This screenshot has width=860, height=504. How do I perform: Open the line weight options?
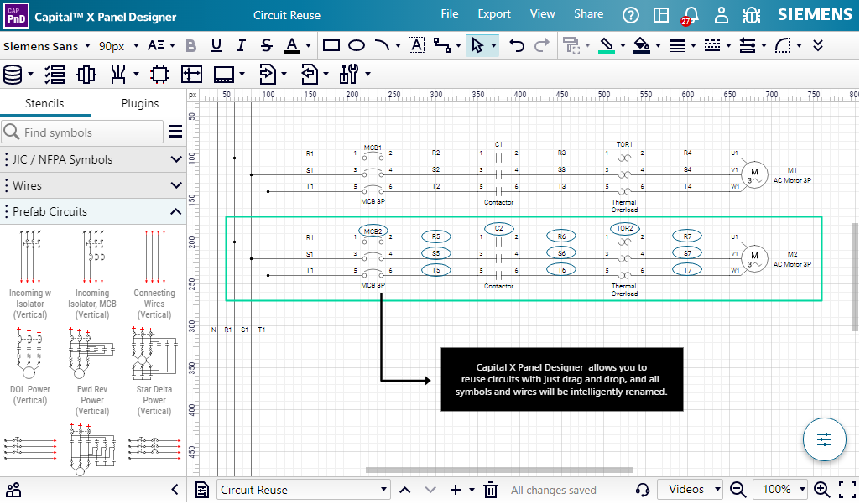pos(682,46)
